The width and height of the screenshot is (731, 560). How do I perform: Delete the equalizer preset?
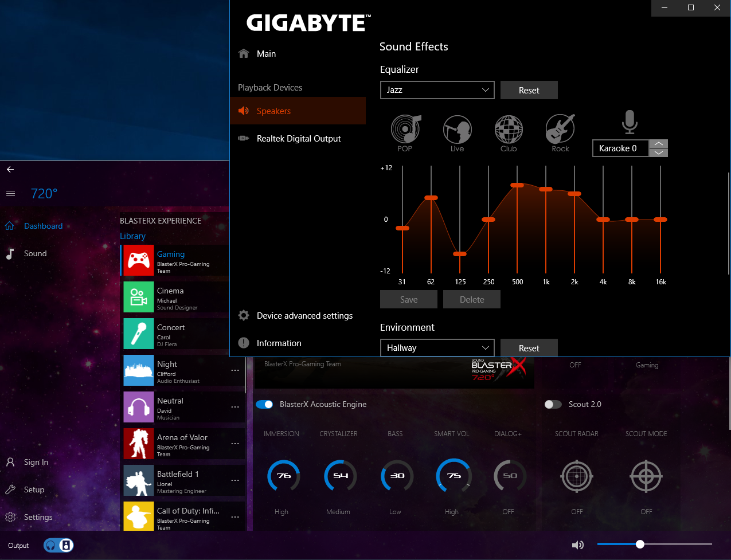tap(472, 299)
